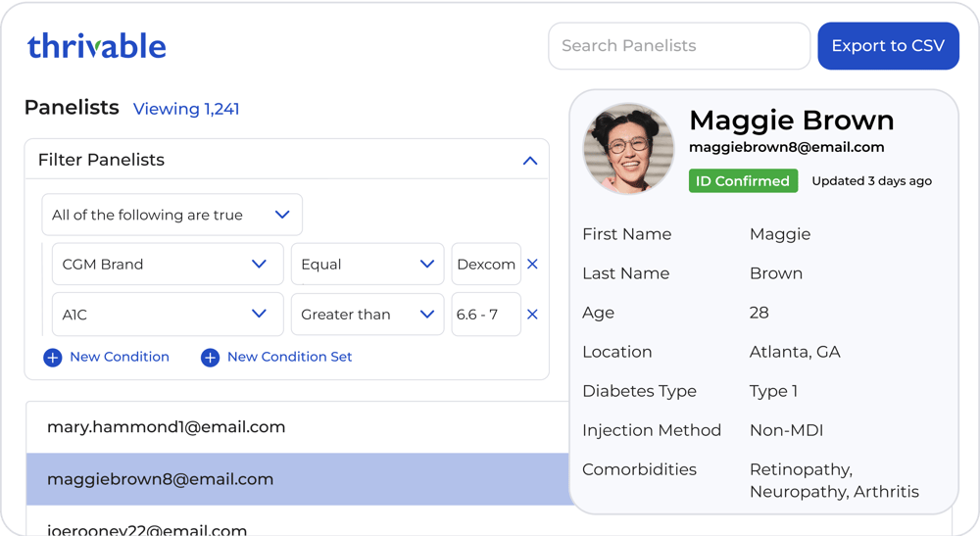Click the Dexcom value field
Viewport: 980px width, 536px height.
(486, 265)
